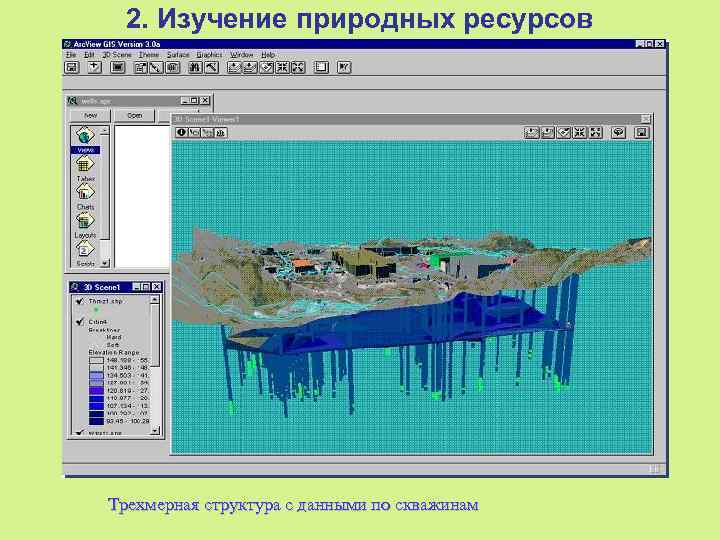This screenshot has width=720, height=540.
Task: Click Zoom to Full Extent in main toolbar
Action: [x=234, y=68]
